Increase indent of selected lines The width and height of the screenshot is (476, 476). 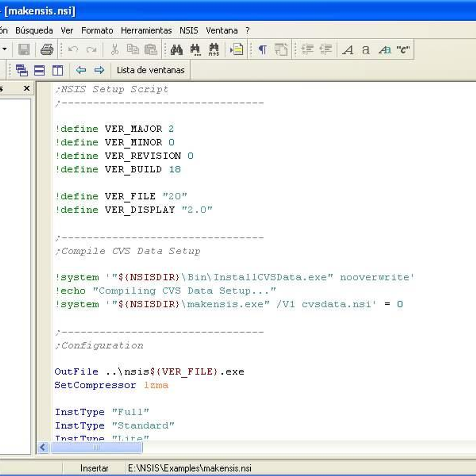pos(307,50)
